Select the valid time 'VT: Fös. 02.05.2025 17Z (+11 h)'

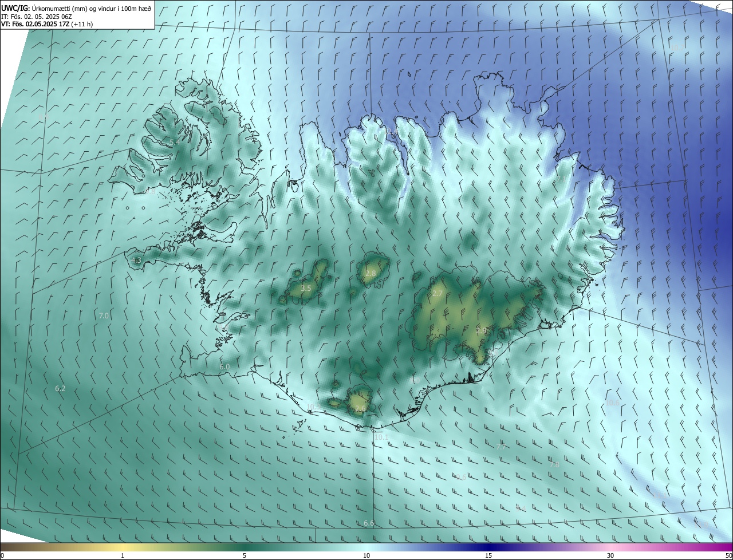(47, 24)
